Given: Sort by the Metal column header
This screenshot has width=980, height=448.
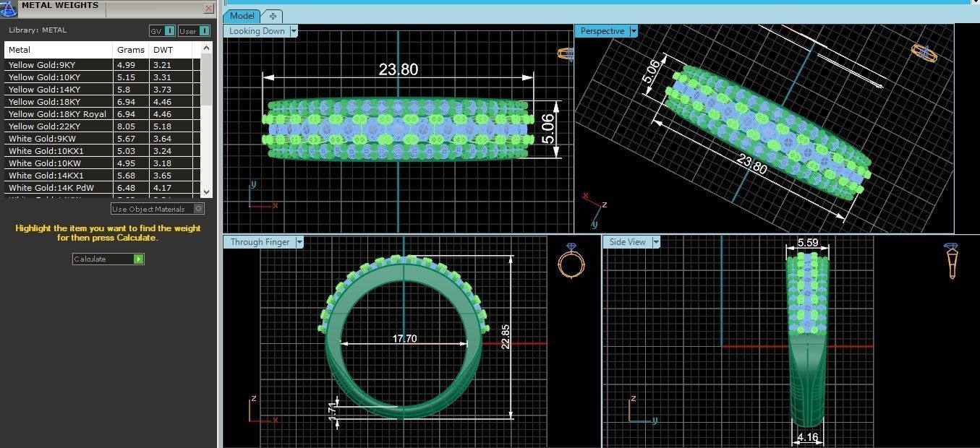Looking at the screenshot, I should 59,50.
